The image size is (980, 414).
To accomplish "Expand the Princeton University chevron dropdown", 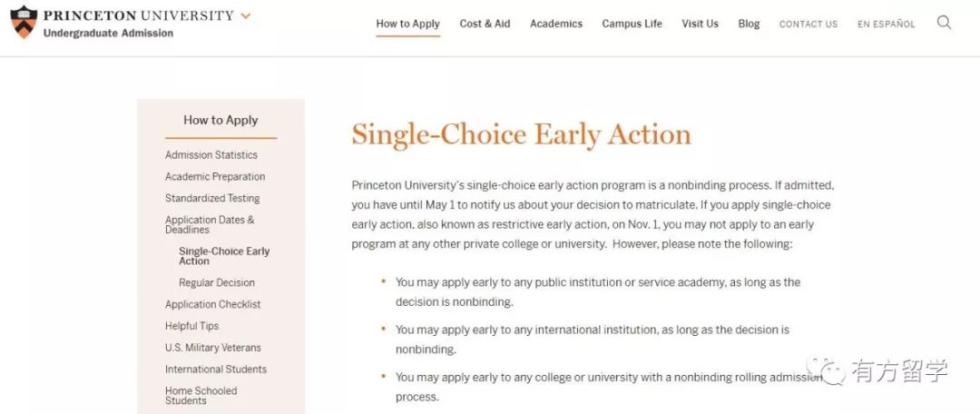I will tap(246, 15).
